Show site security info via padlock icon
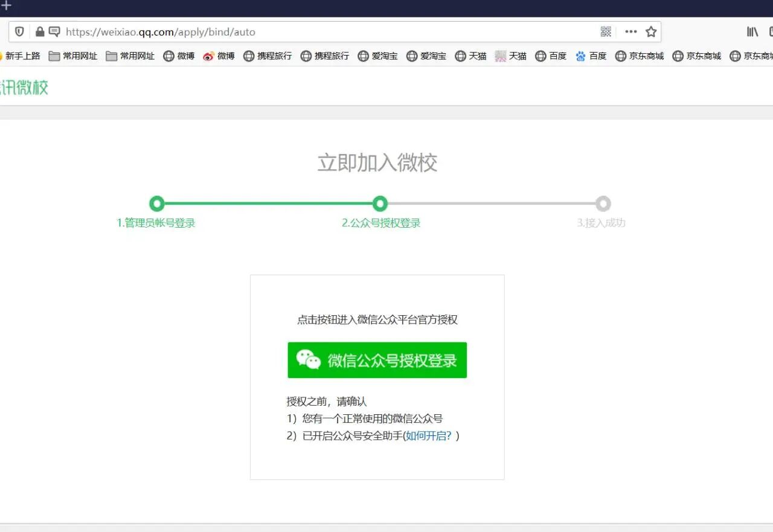This screenshot has height=532, width=773. point(40,31)
